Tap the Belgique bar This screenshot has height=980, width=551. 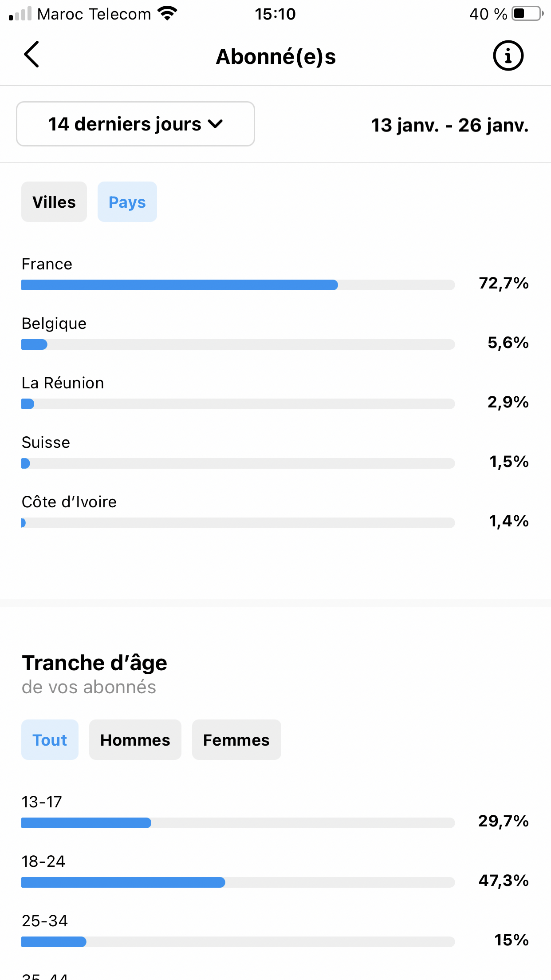click(238, 344)
